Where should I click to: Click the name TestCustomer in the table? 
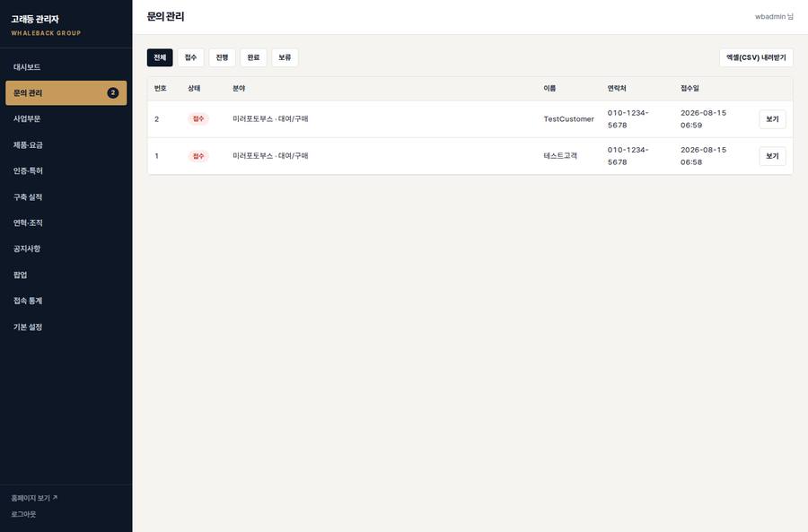(569, 119)
